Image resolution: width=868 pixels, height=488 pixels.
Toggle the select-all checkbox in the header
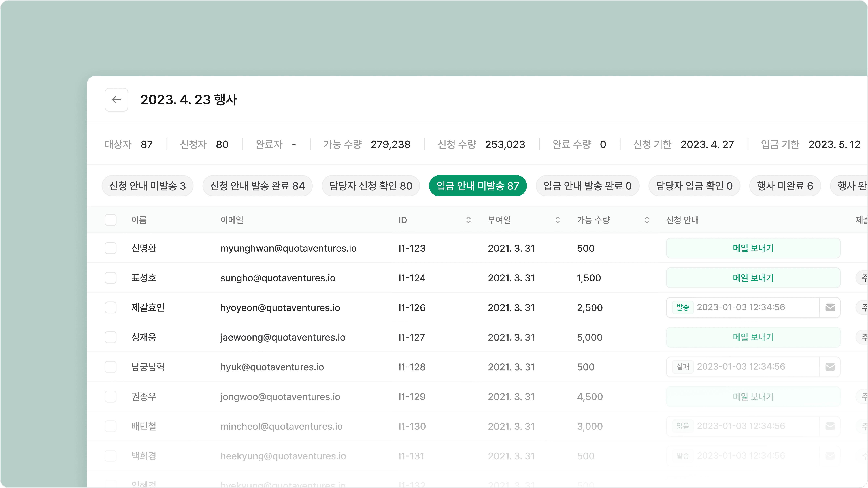(110, 220)
